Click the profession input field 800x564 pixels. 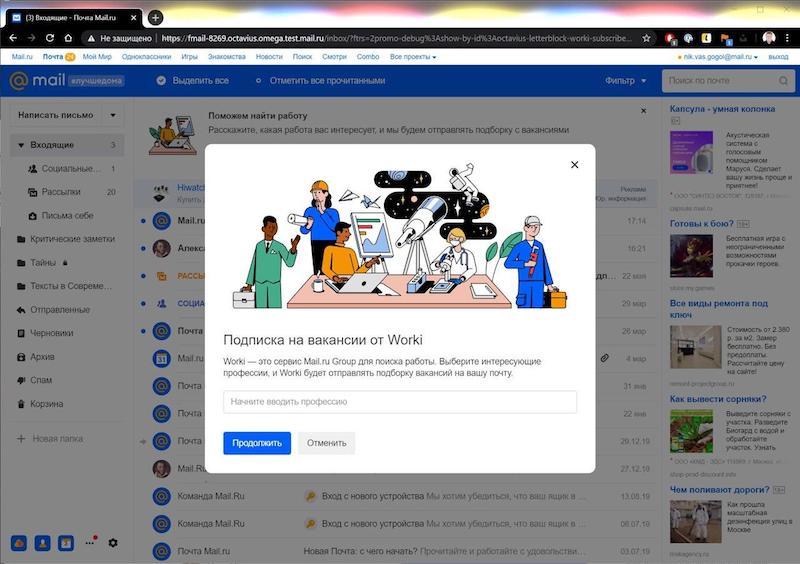(x=400, y=402)
